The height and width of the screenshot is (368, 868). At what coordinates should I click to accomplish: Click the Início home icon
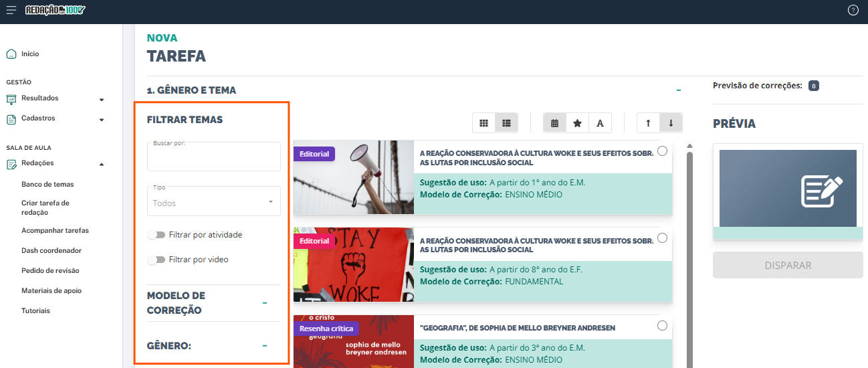pos(11,54)
